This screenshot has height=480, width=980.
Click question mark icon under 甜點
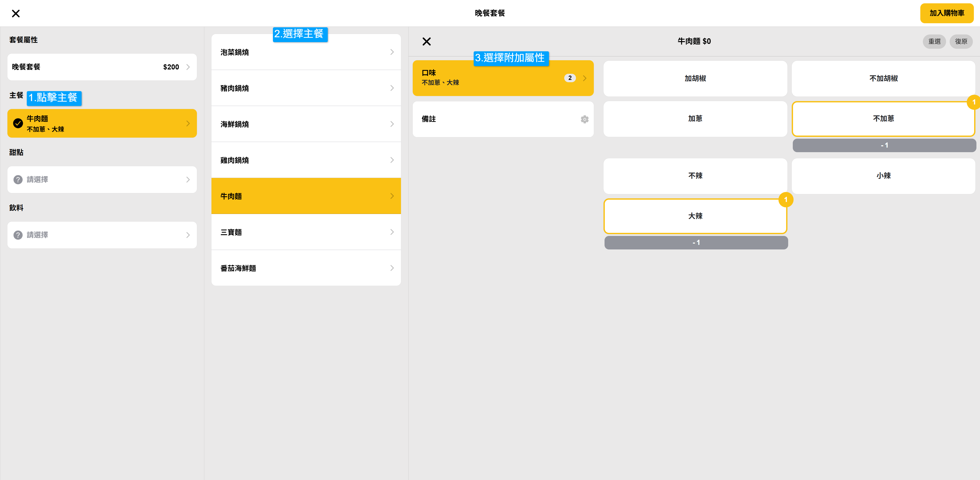click(18, 180)
